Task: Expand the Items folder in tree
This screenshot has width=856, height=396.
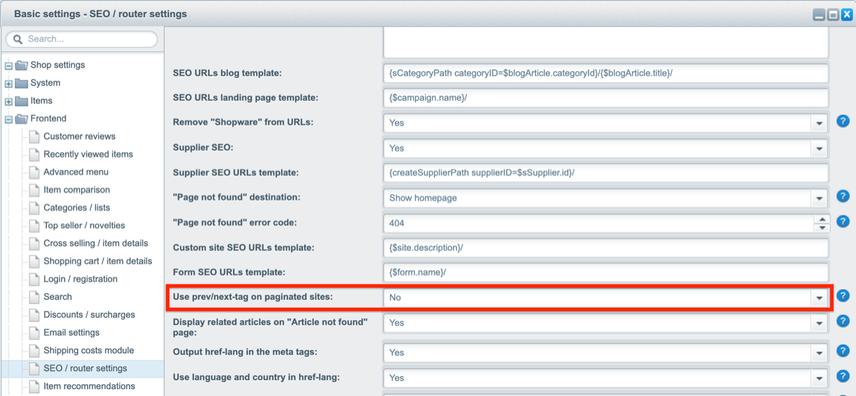Action: pyautogui.click(x=8, y=102)
